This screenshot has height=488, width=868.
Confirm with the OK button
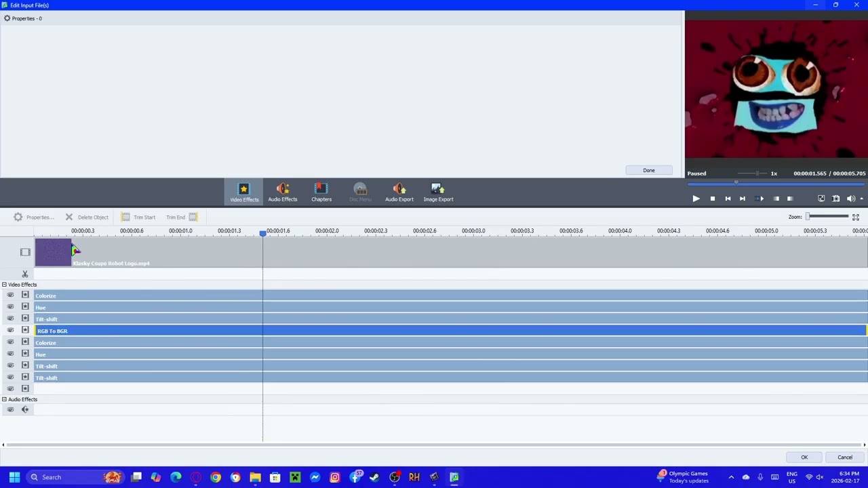pyautogui.click(x=804, y=457)
